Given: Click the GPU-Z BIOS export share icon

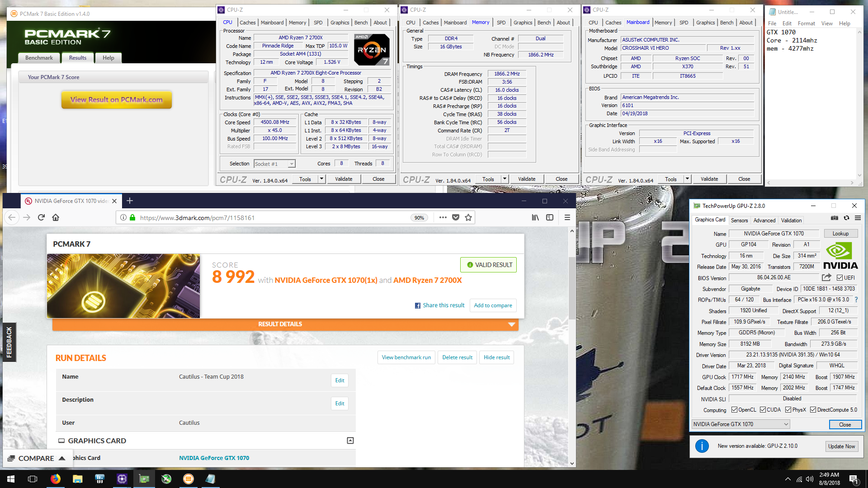Looking at the screenshot, I should click(x=826, y=277).
